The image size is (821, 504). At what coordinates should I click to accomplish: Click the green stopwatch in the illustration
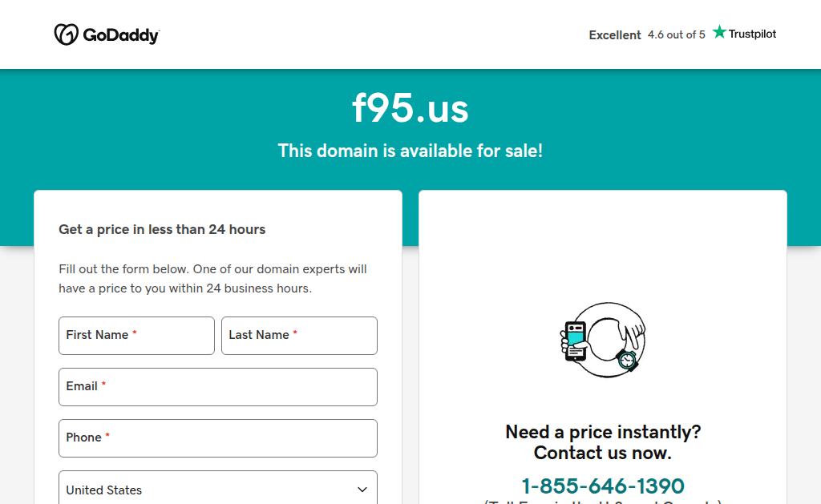point(627,360)
